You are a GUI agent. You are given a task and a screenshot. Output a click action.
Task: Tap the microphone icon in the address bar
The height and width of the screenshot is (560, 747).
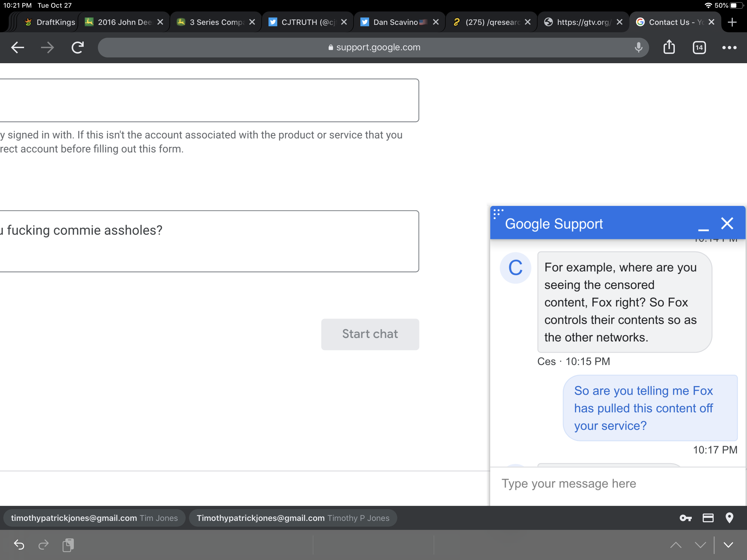[638, 48]
